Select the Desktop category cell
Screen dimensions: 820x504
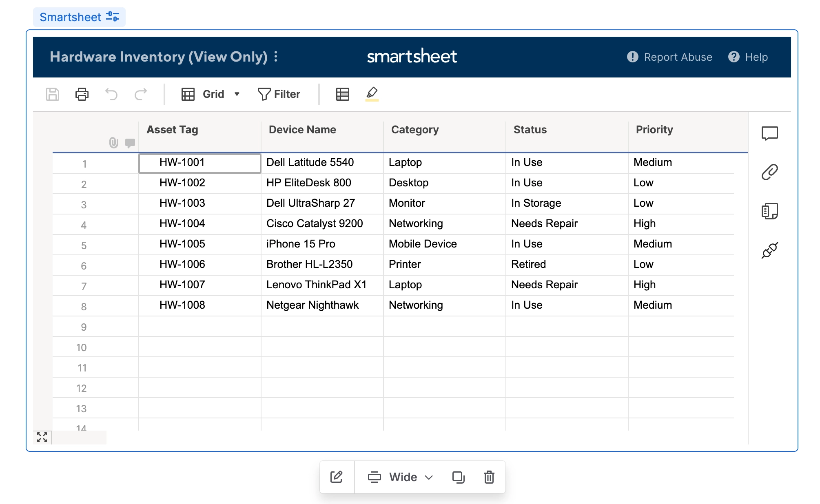(445, 183)
